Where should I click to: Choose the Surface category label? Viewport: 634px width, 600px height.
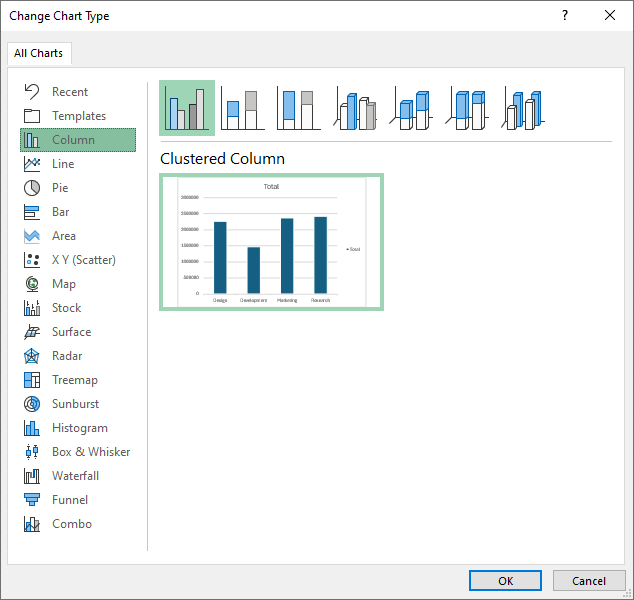72,332
